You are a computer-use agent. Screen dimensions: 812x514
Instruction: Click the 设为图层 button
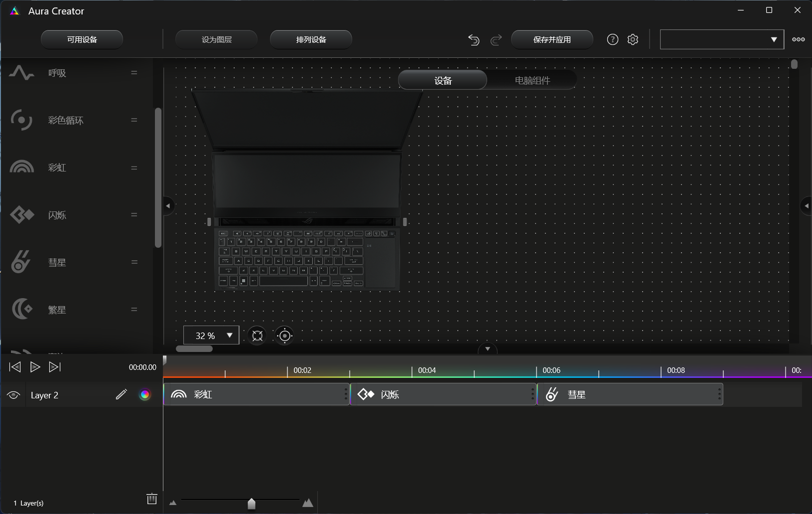coord(217,39)
